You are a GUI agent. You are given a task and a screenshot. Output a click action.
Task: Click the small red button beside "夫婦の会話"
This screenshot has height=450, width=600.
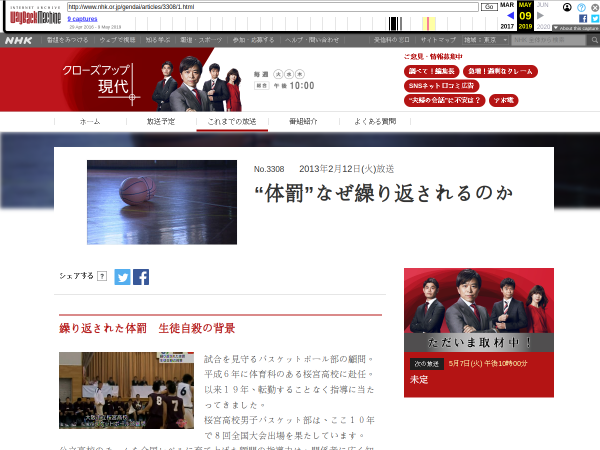(504, 100)
